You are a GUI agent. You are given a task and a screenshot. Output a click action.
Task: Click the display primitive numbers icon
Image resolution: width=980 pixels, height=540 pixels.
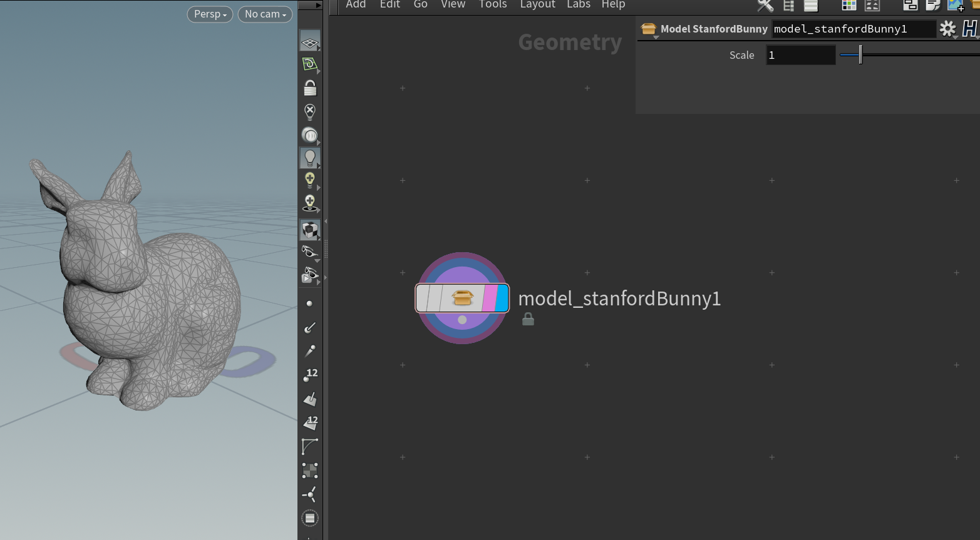(x=310, y=422)
